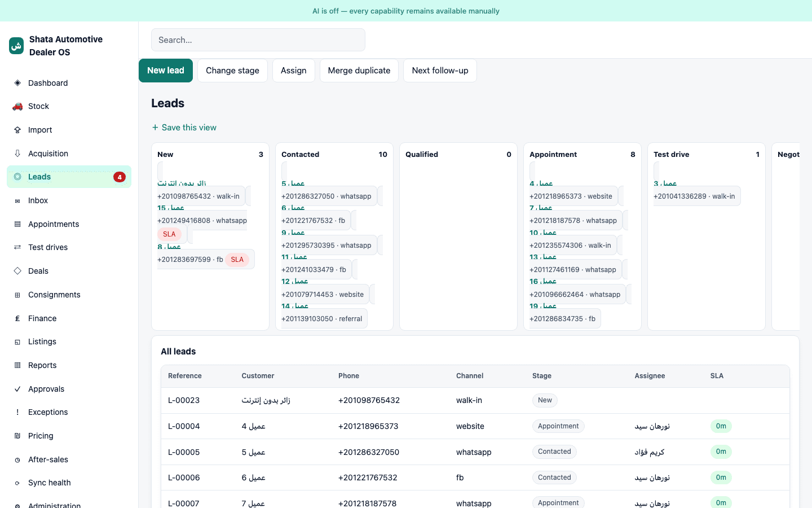Open lead card +201041336289 walk-in

pos(697,196)
